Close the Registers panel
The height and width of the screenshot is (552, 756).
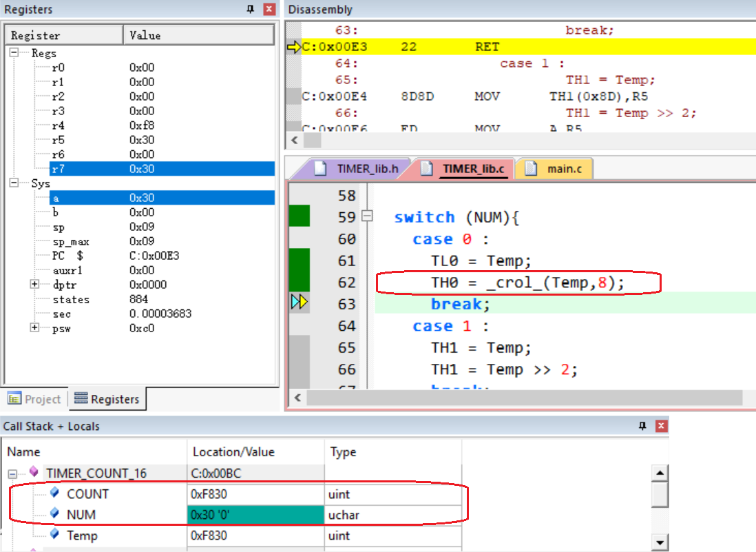coord(269,9)
